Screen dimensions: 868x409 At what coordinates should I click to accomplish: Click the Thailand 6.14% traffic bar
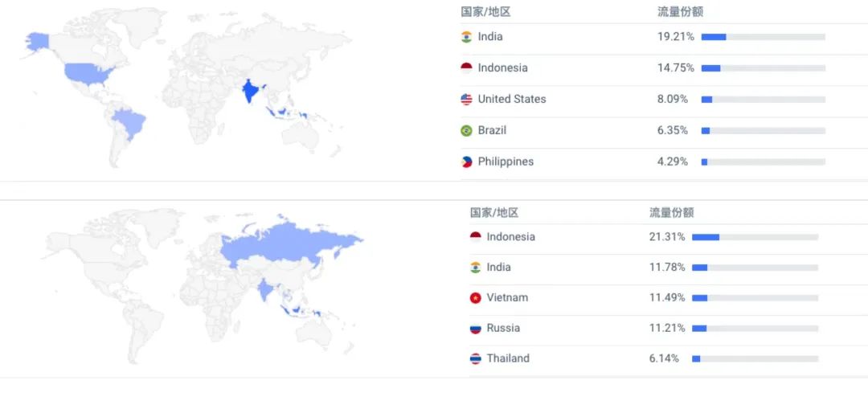click(x=755, y=358)
